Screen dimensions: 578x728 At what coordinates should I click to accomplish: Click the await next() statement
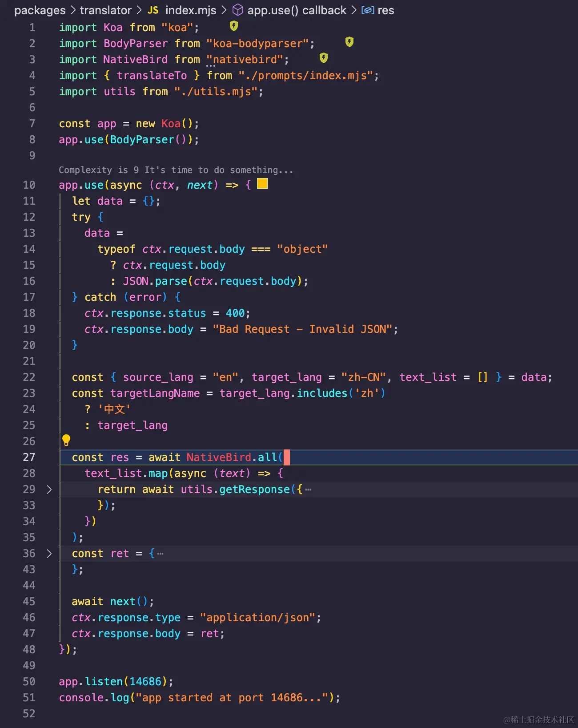[113, 602]
